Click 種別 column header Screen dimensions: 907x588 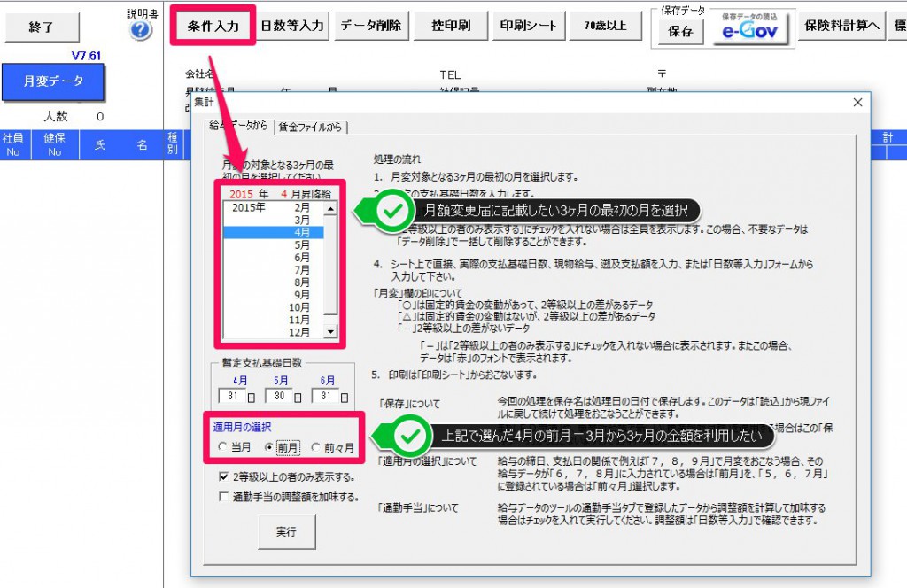coord(173,143)
